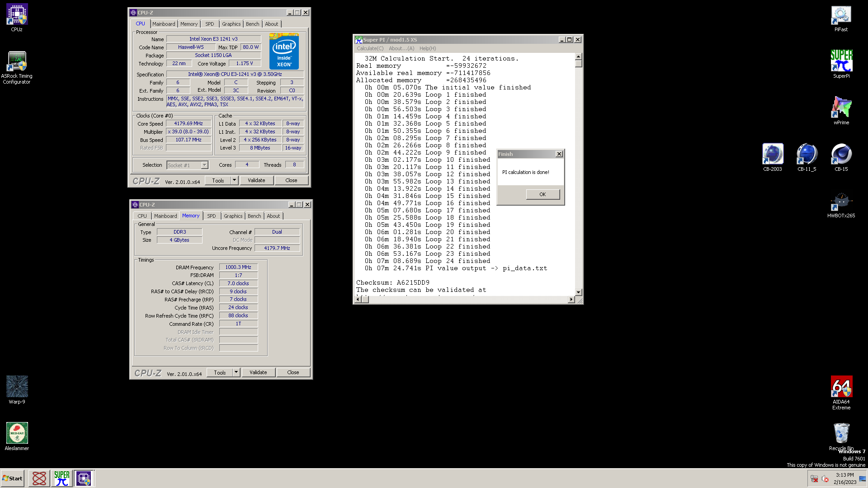The image size is (868, 488).
Task: Launch the HWBOTx265 desktop icon
Action: [841, 204]
